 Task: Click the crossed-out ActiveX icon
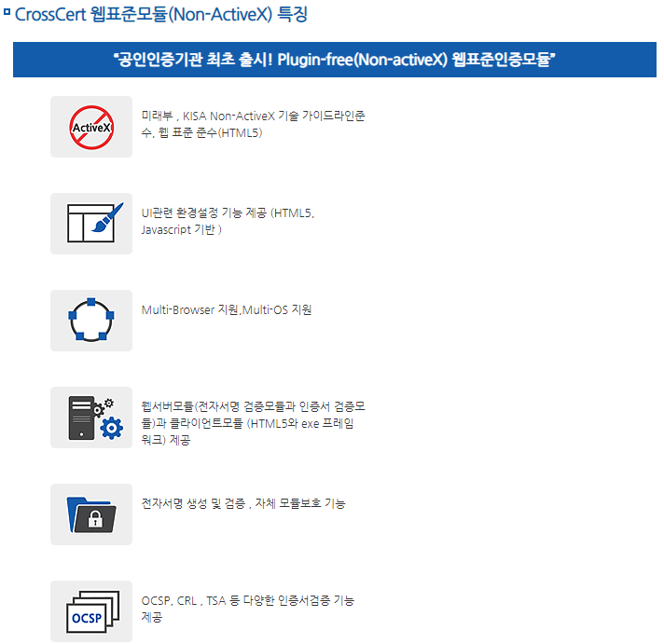click(91, 127)
